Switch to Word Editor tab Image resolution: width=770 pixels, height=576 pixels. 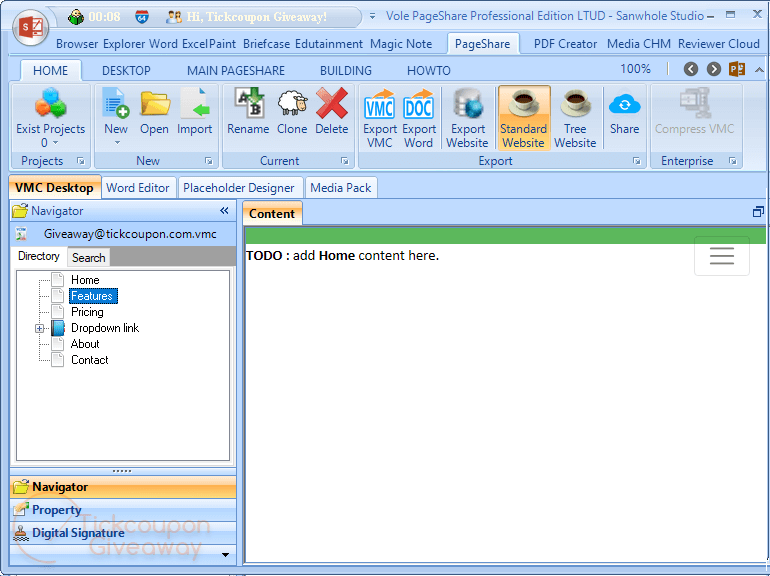pyautogui.click(x=138, y=188)
